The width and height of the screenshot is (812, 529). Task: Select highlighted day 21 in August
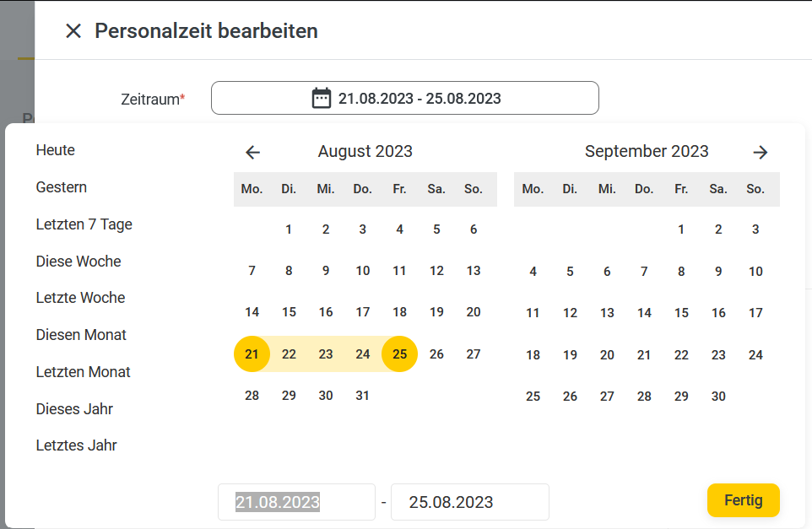tap(252, 354)
